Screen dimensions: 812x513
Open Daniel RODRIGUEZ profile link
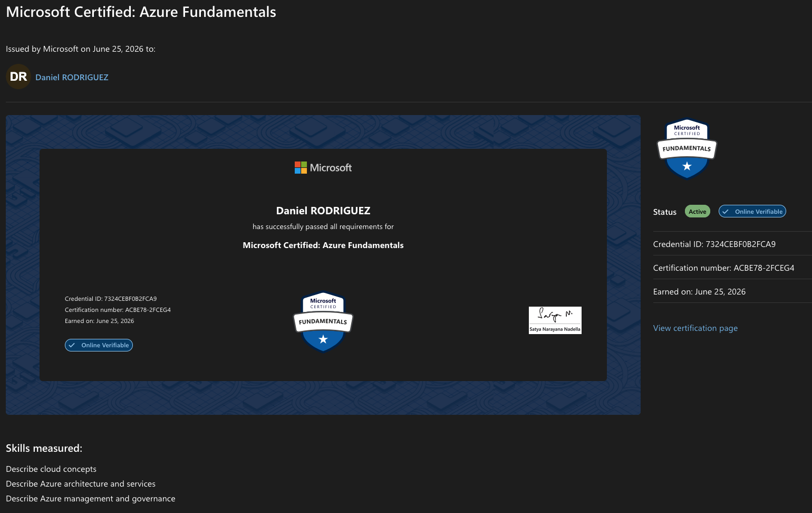coord(72,77)
